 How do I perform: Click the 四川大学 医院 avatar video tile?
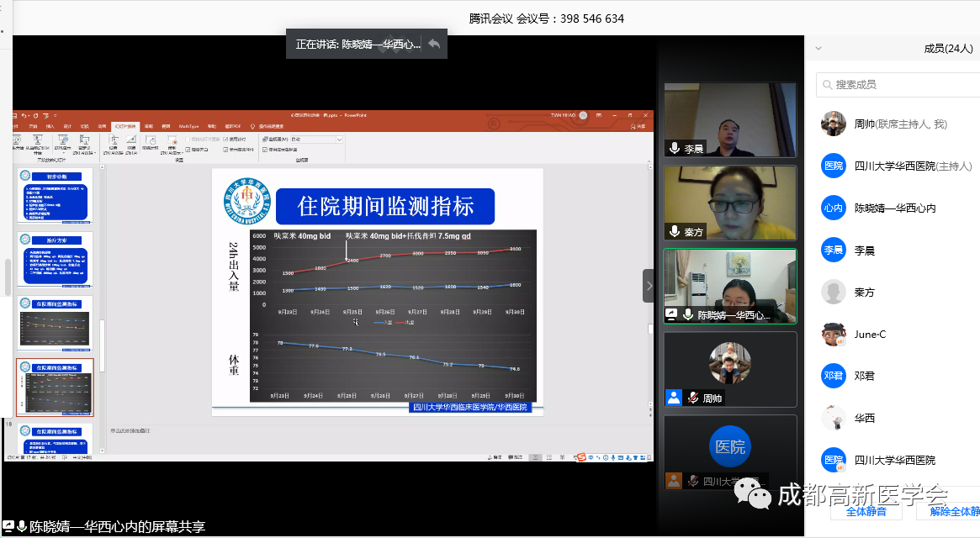730,452
